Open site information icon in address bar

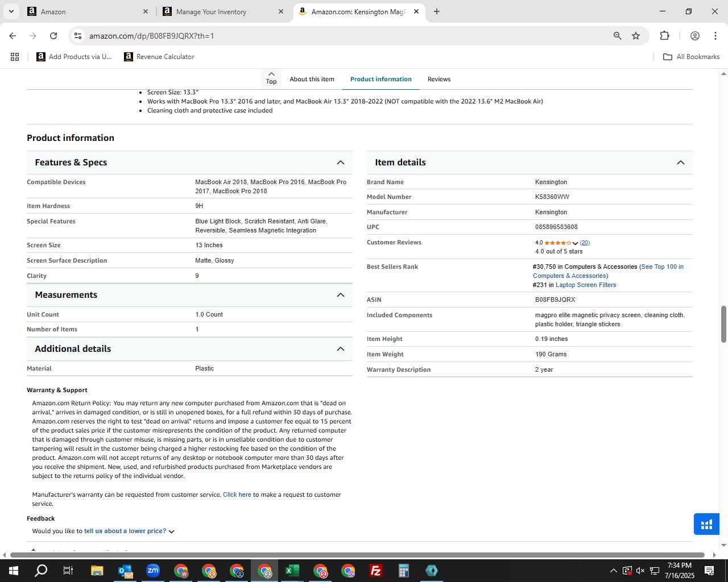pyautogui.click(x=78, y=36)
